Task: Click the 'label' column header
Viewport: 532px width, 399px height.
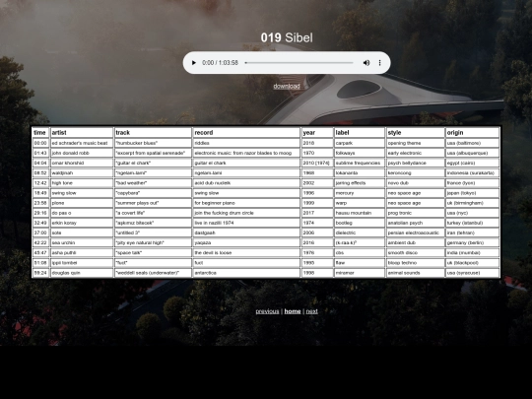Action: click(x=360, y=132)
